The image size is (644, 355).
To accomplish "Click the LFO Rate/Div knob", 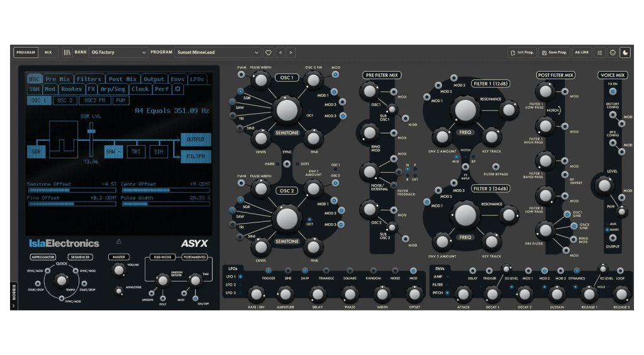I will pos(257,294).
